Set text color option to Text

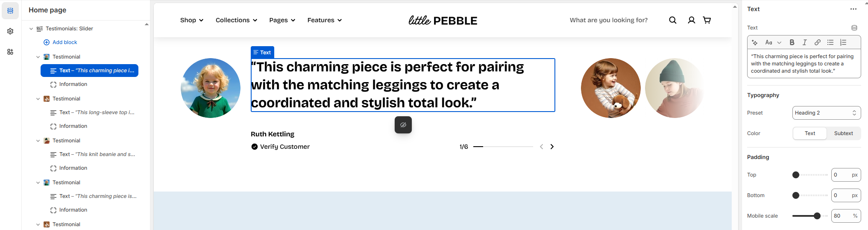[810, 133]
